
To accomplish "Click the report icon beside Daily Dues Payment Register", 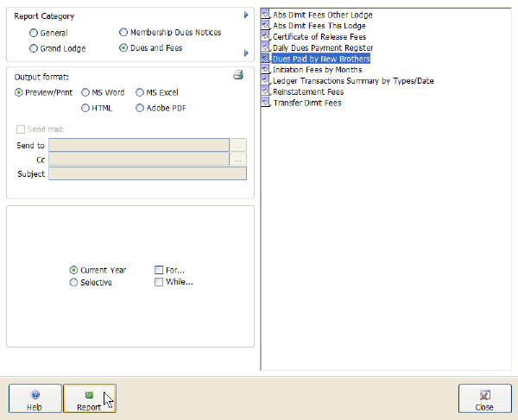I will [266, 47].
